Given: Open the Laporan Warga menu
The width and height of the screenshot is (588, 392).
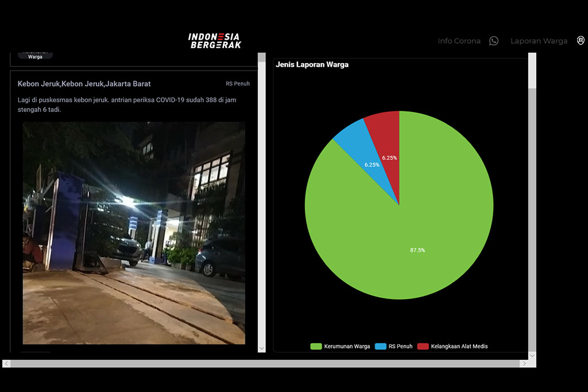Looking at the screenshot, I should (x=539, y=41).
